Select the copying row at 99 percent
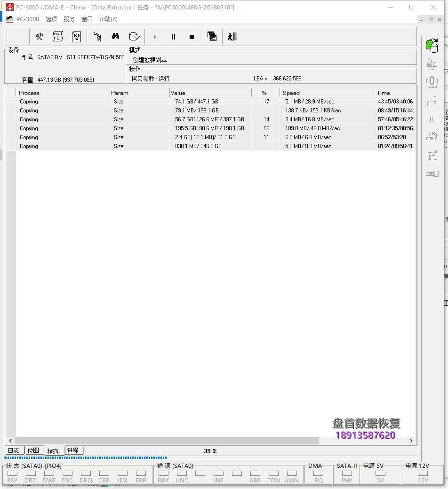The height and width of the screenshot is (489, 448). [209, 128]
